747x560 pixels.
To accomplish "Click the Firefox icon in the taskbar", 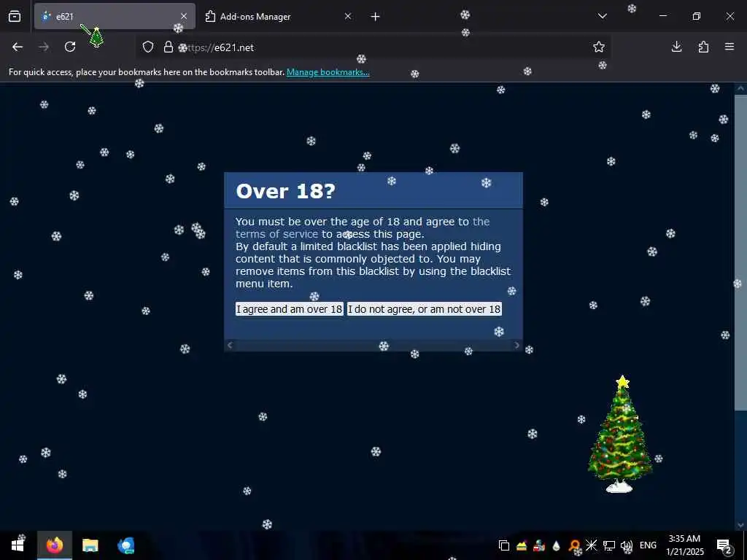I will click(x=55, y=545).
